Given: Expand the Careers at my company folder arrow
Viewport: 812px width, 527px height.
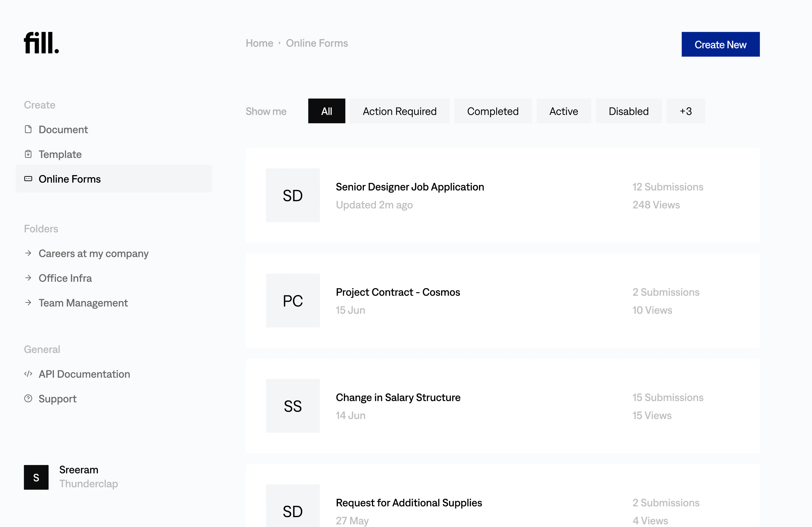Looking at the screenshot, I should pyautogui.click(x=28, y=253).
